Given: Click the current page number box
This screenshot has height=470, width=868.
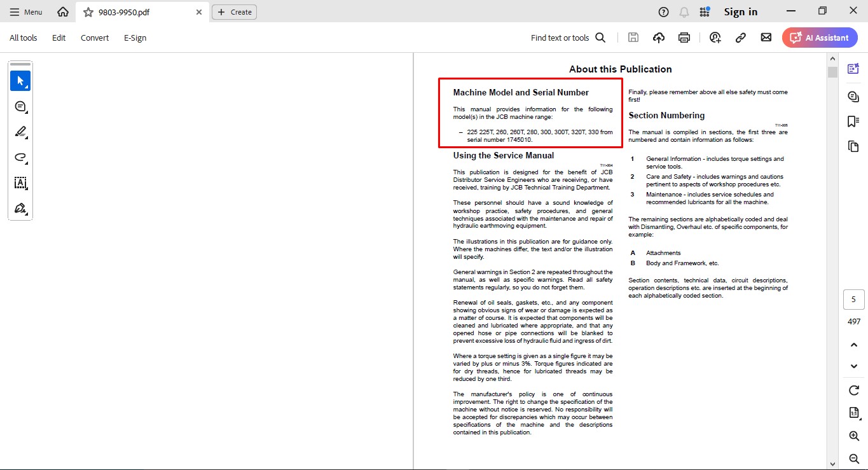Looking at the screenshot, I should point(853,300).
